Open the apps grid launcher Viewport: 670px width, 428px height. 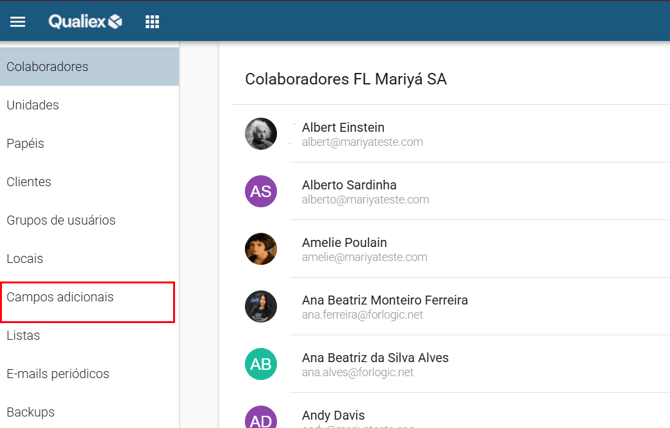click(x=152, y=21)
